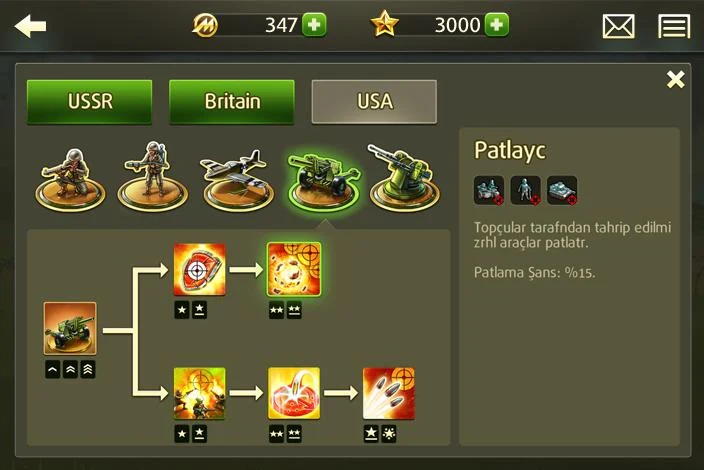Image resolution: width=704 pixels, height=470 pixels.
Task: Click the base artillery upgrade thumbnail
Action: pyautogui.click(x=70, y=329)
